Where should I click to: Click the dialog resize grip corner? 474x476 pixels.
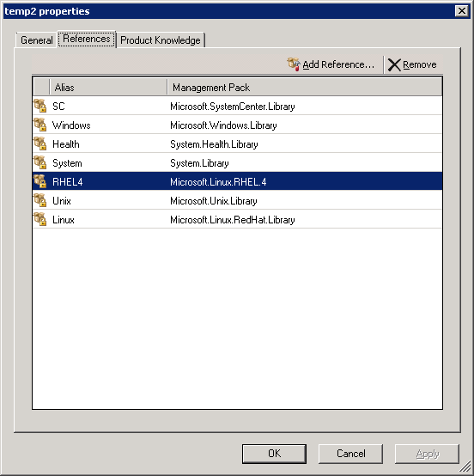coord(465,467)
